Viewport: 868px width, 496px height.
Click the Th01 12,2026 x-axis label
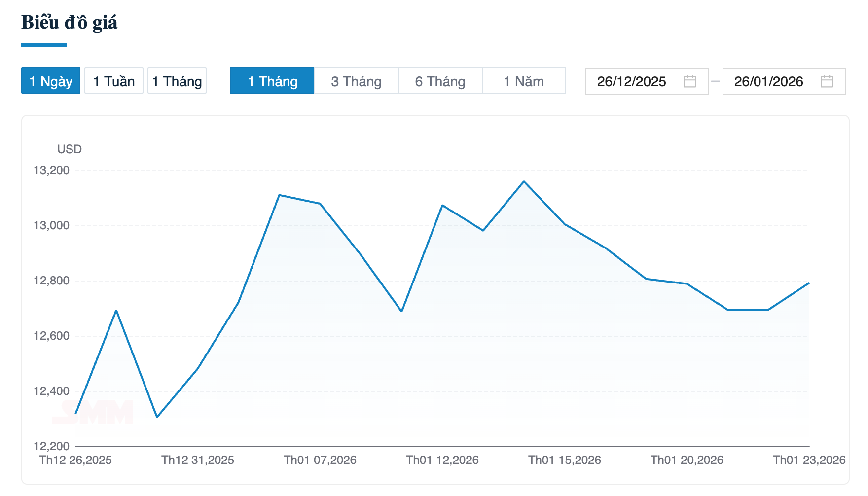[x=442, y=460]
